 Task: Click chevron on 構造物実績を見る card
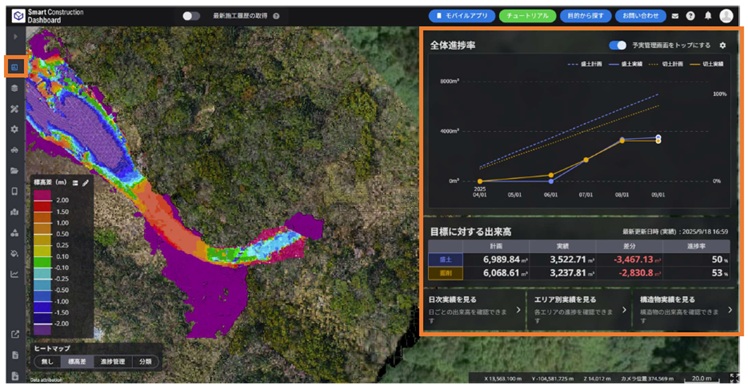(730, 310)
